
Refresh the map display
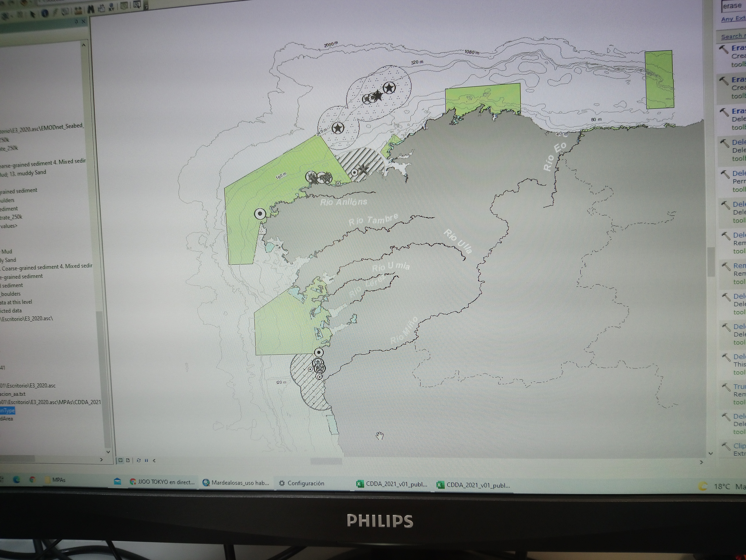click(x=139, y=461)
